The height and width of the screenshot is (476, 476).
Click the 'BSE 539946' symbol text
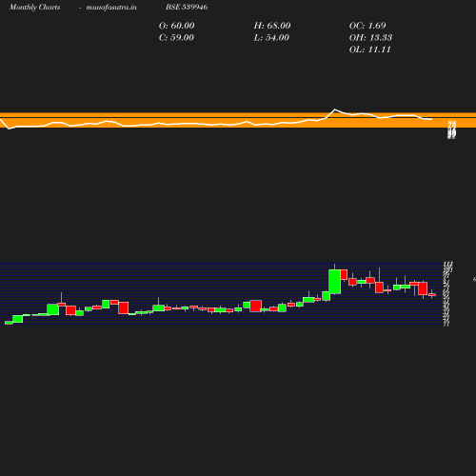point(187,7)
